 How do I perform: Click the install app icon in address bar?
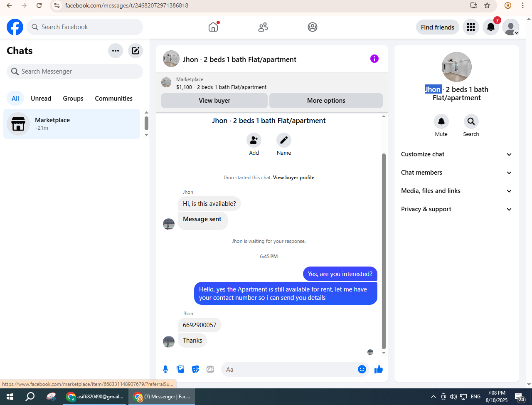pos(473,5)
